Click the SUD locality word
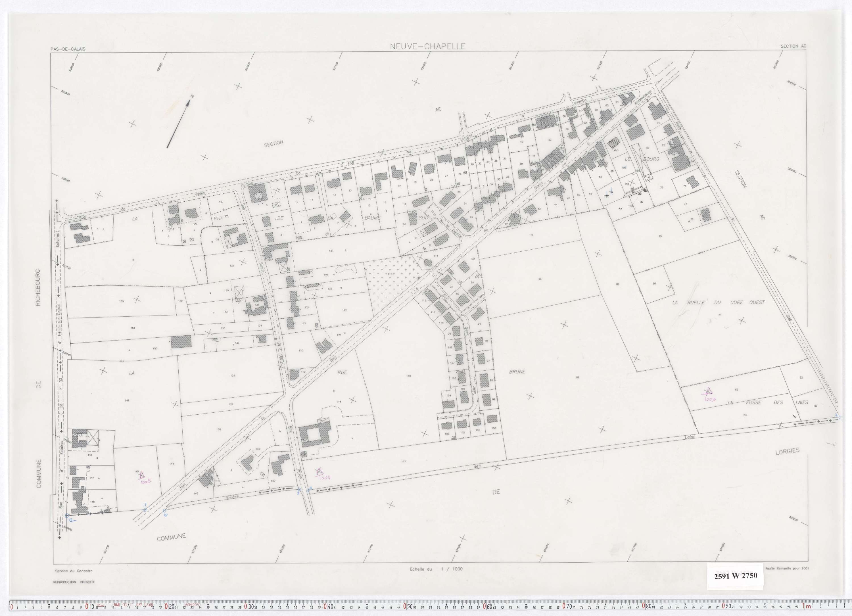The image size is (852, 616). tap(423, 218)
